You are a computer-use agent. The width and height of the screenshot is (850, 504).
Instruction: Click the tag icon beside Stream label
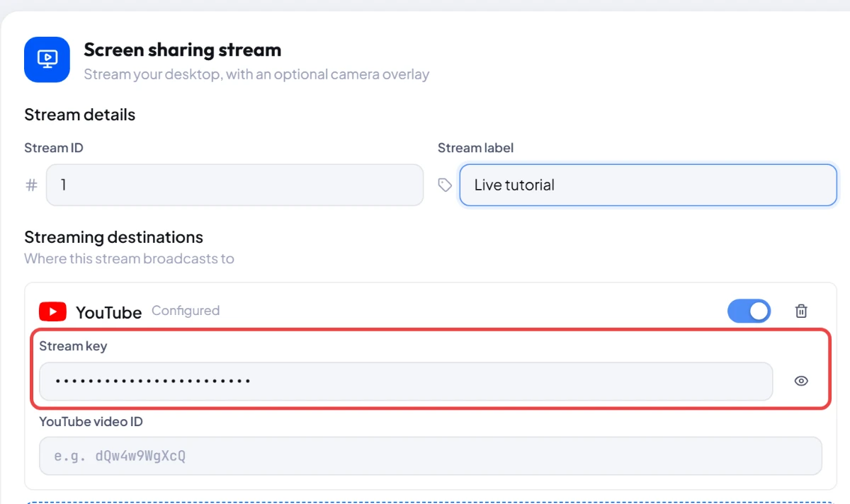point(445,185)
